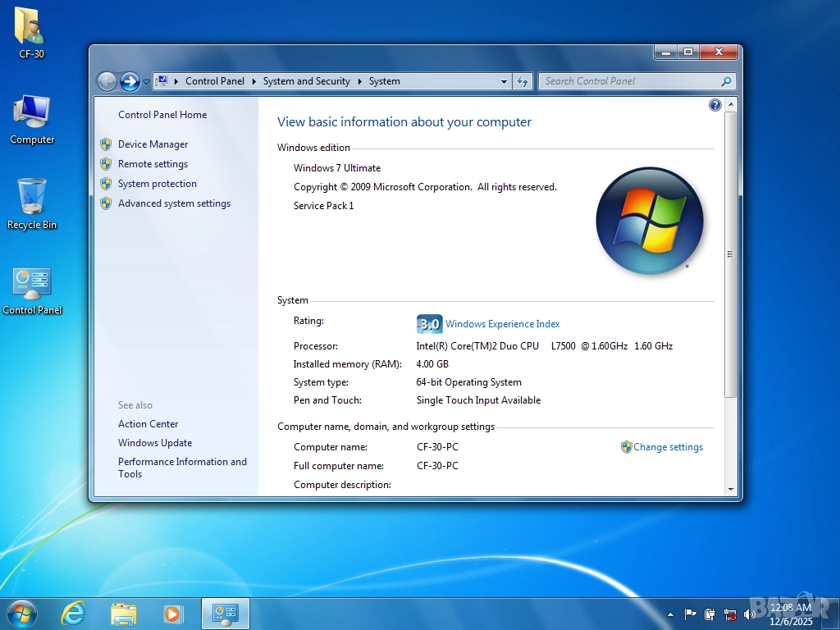Open the Windows Experience Index link
This screenshot has height=630, width=840.
click(x=502, y=324)
